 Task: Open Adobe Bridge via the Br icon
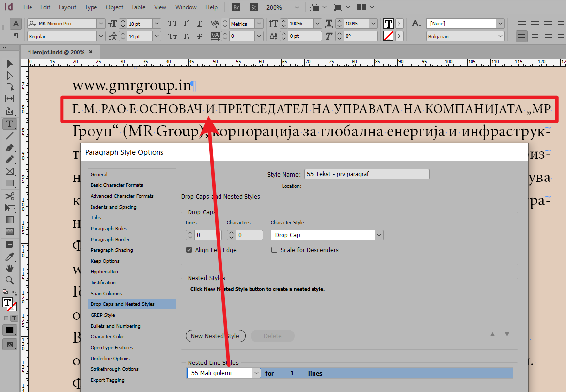[x=236, y=7]
